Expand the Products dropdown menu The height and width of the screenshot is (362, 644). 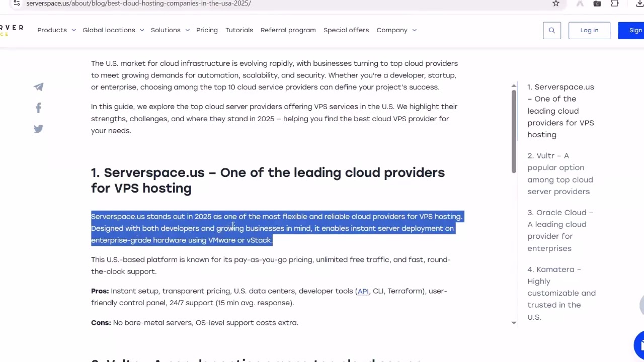pos(56,30)
